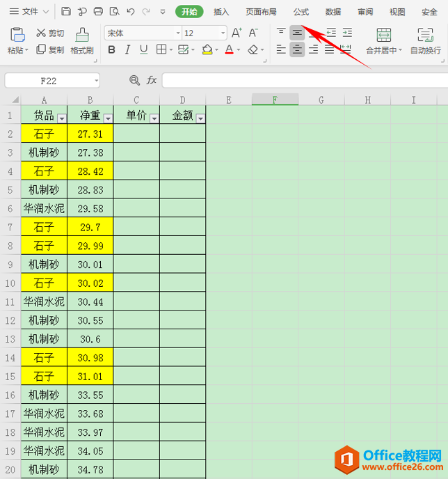Click cell with value 34.78
Image resolution: width=448 pixels, height=479 pixels.
[x=90, y=469]
